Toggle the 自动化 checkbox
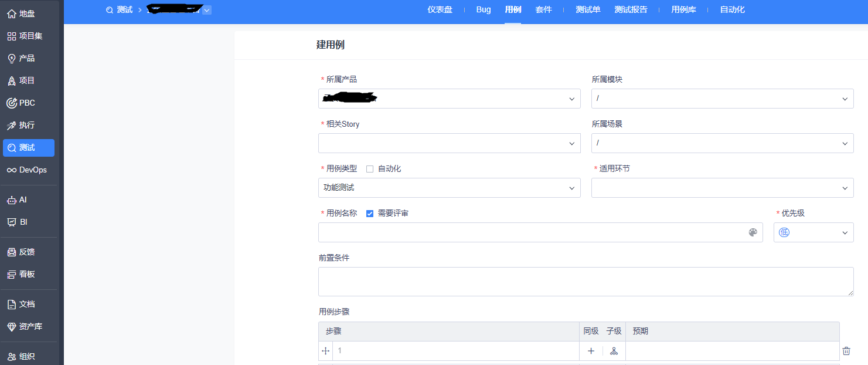Image resolution: width=868 pixels, height=365 pixels. click(x=370, y=169)
